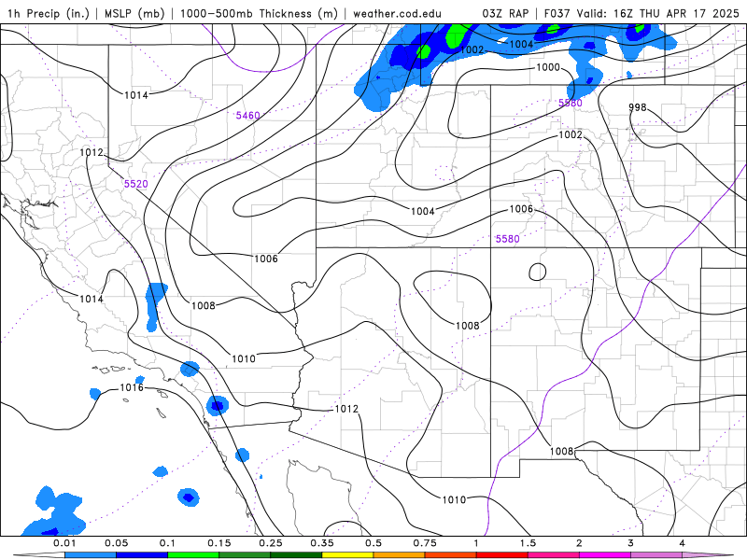Click the purple 5460 thickness label
The width and height of the screenshot is (747, 560).
click(x=248, y=115)
